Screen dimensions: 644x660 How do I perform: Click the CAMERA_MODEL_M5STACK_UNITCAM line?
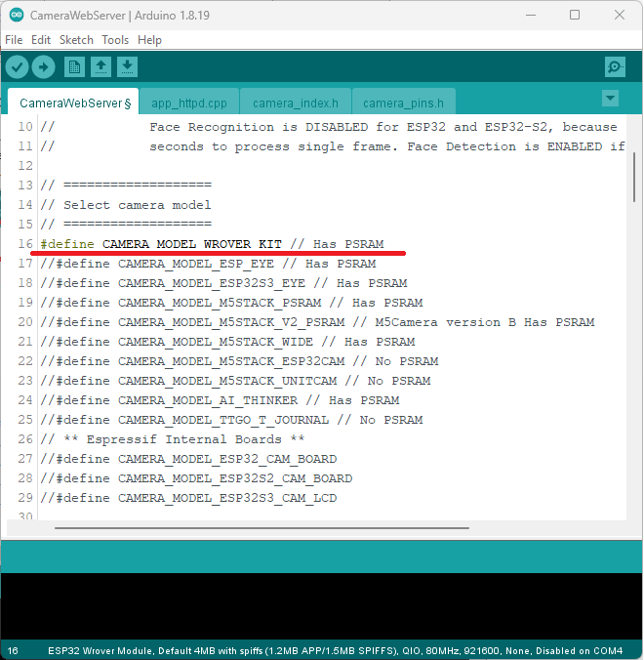tap(235, 381)
